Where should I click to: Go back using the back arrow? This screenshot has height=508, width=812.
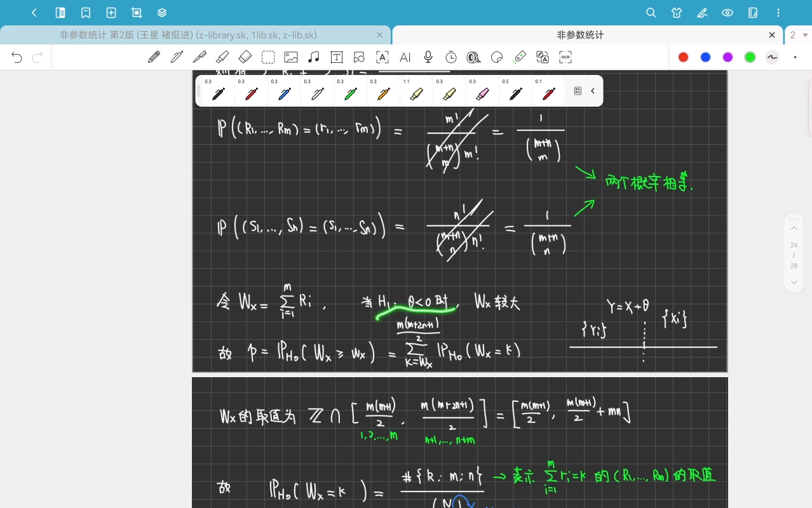click(34, 13)
